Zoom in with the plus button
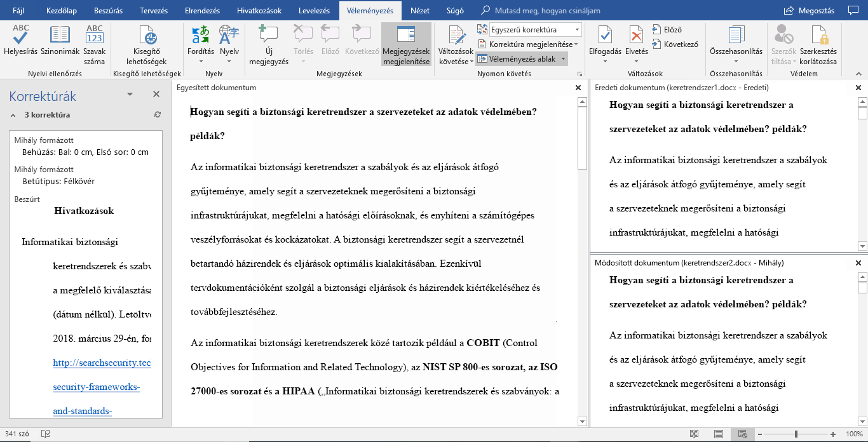Screen dimensions: 868x442 click(833, 434)
